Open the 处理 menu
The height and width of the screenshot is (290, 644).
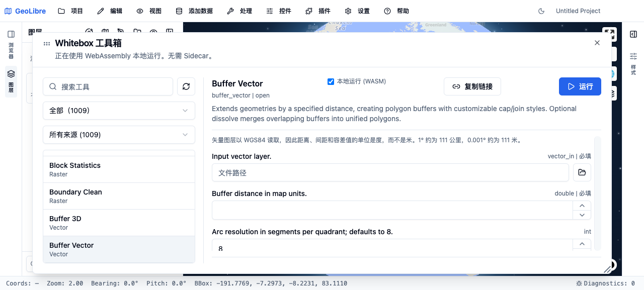239,11
